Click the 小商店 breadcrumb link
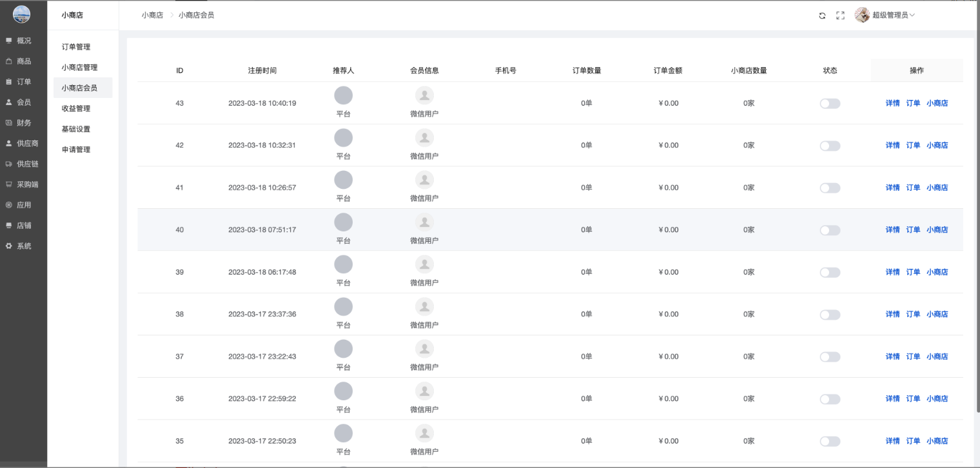The height and width of the screenshot is (468, 980). pos(152,15)
